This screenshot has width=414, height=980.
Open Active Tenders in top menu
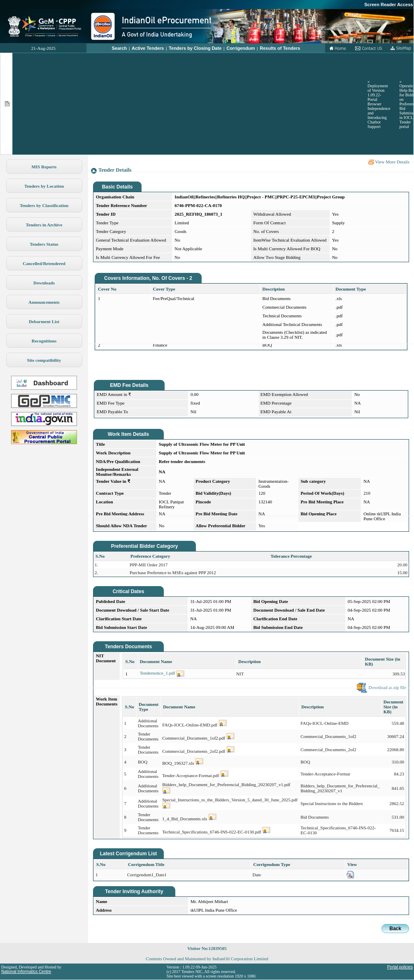click(148, 49)
